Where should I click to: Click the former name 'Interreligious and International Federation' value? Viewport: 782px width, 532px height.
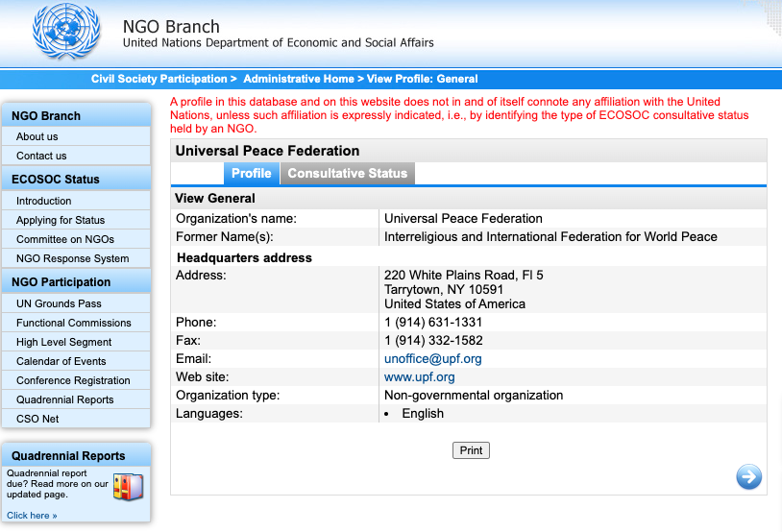550,237
